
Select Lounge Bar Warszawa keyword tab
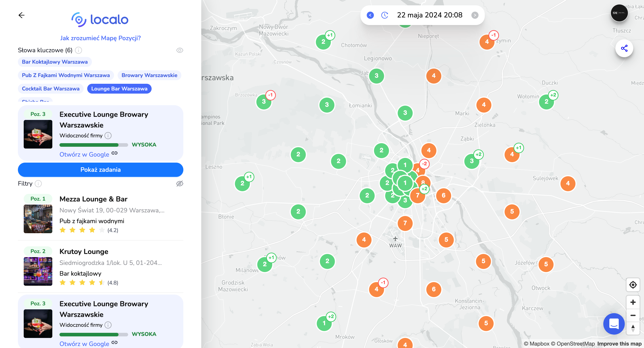pos(119,89)
